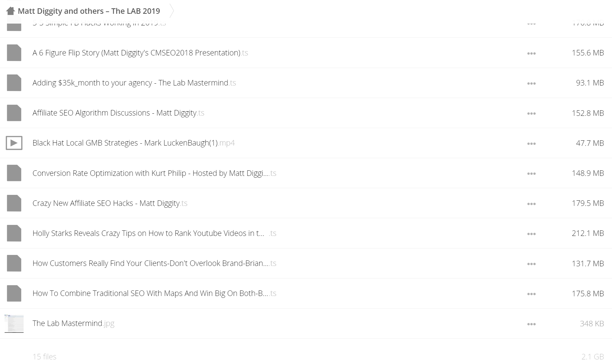Open Affiliate SEO Algorithm Discussions - Matt Diggity.ts
Screen dimensions: 612x364
118,113
